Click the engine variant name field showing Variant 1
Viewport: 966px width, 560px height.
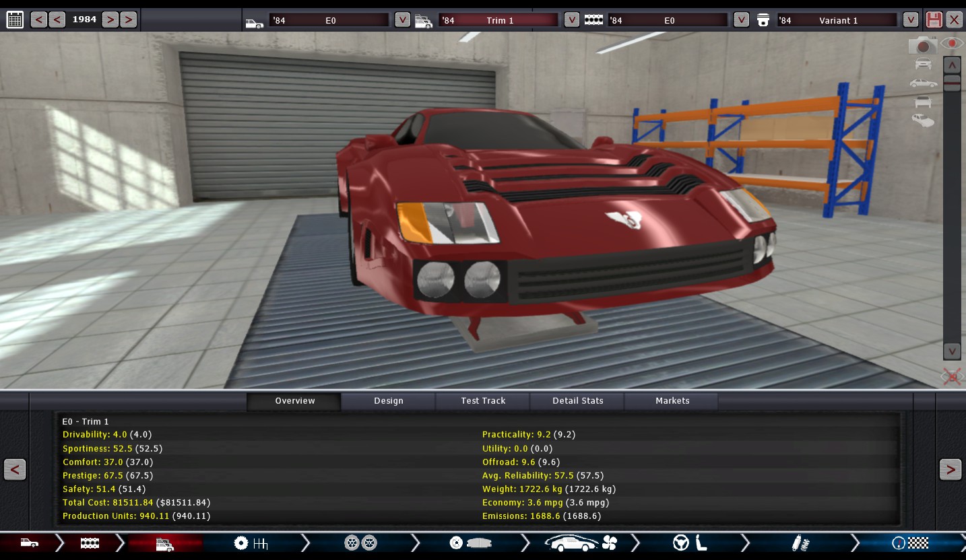pyautogui.click(x=838, y=20)
